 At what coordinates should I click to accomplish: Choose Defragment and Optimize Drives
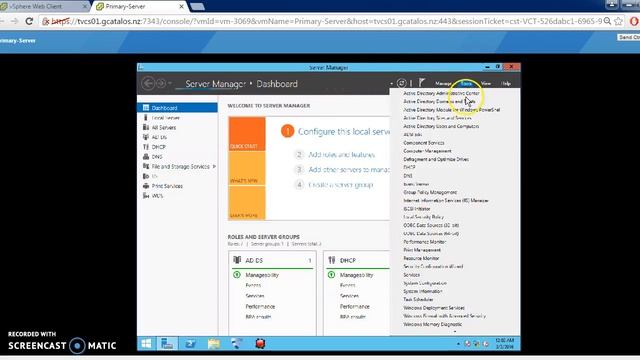click(x=436, y=159)
